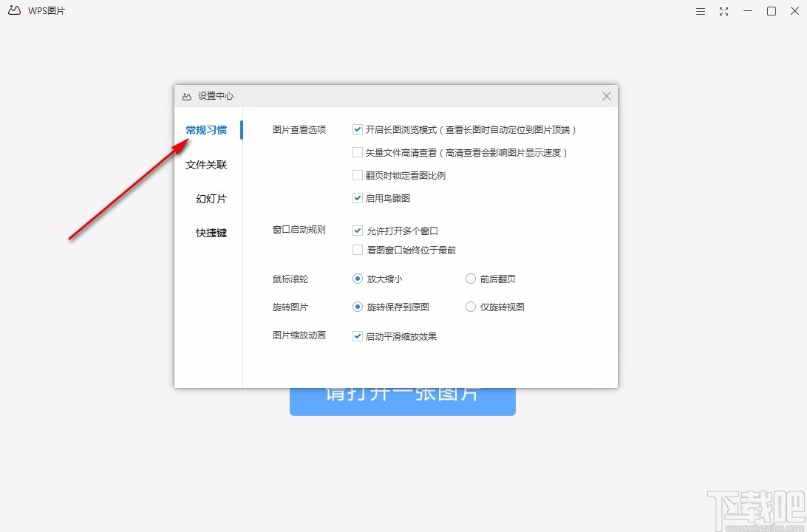Image resolution: width=807 pixels, height=532 pixels.
Task: Click the 请打开一张图片 button
Action: [402, 400]
